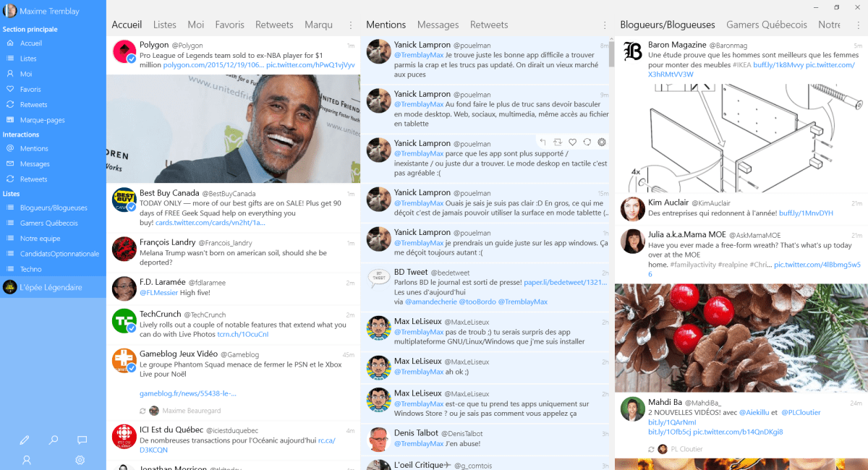Click the account person icon in sidebar bottom
Screen dimensions: 868x470
click(x=27, y=460)
